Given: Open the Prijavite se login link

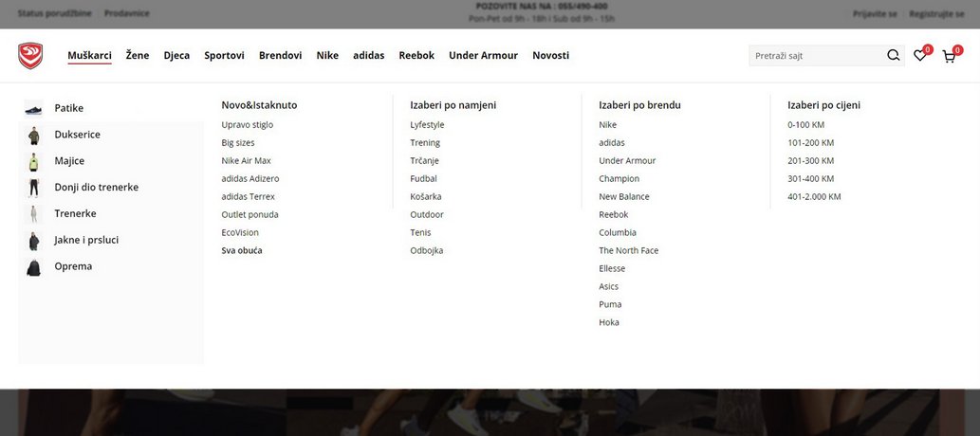Looking at the screenshot, I should coord(875,13).
